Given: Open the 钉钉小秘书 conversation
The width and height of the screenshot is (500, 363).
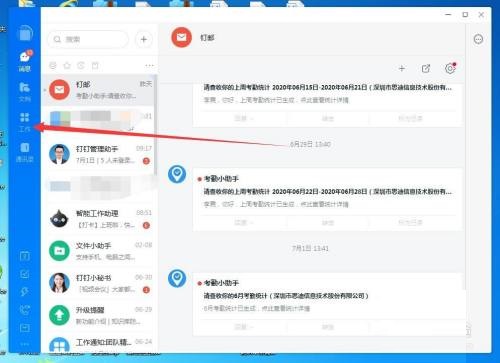Looking at the screenshot, I should 99,283.
